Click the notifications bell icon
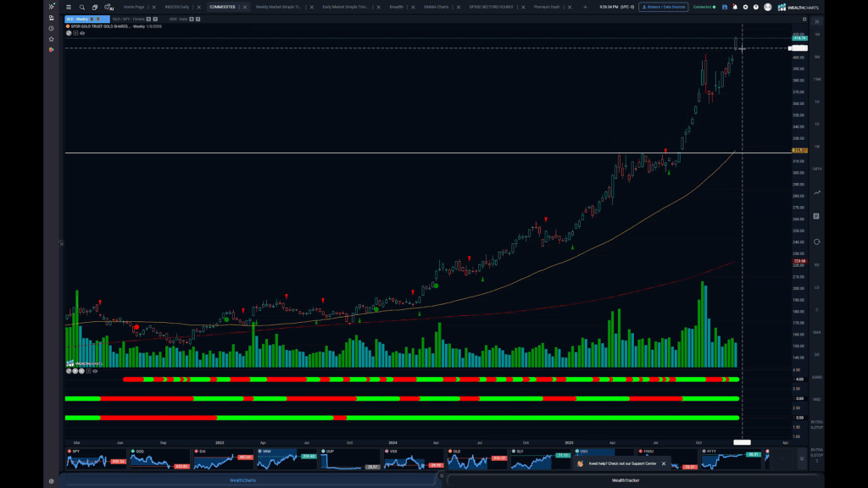The image size is (868, 488). coord(734,7)
